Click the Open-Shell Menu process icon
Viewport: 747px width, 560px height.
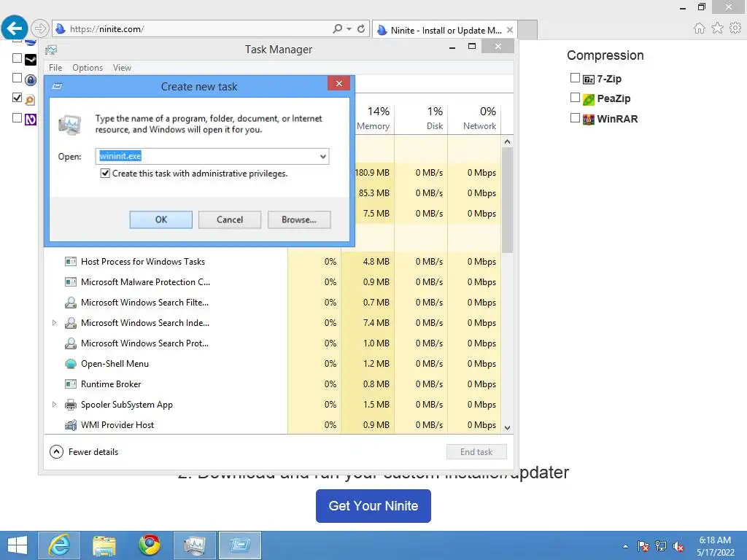(71, 364)
